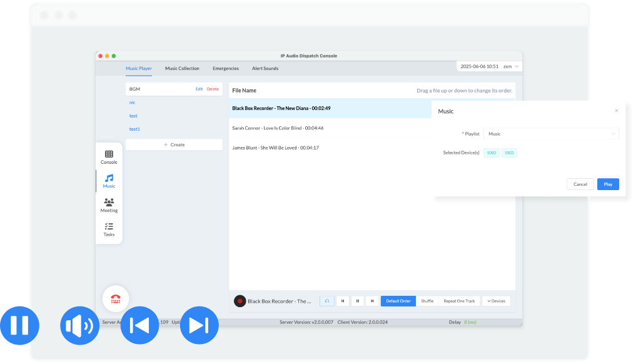Expand the Devices dropdown in player bar
This screenshot has height=364, width=636.
coord(495,301)
